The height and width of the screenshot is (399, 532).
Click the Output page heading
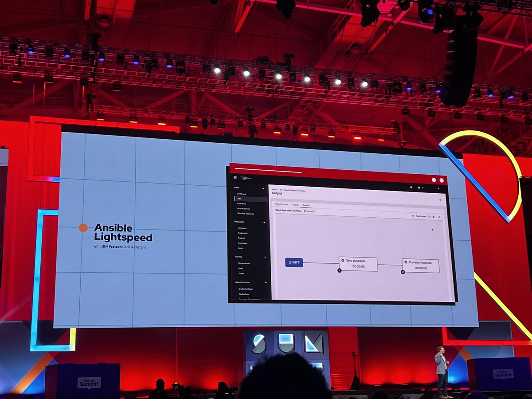277,193
